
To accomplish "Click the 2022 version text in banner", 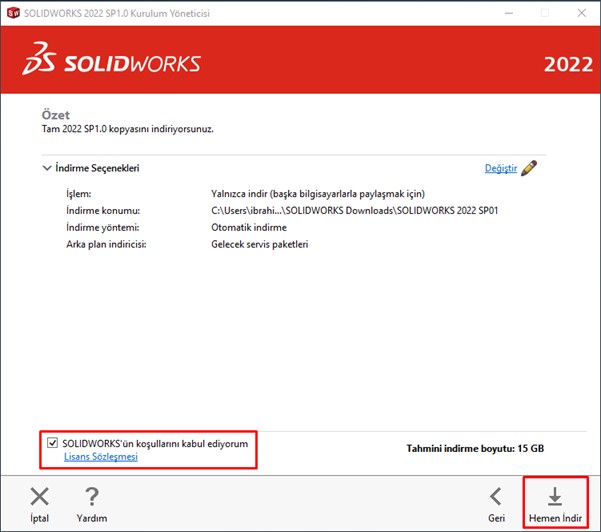I will tap(567, 66).
